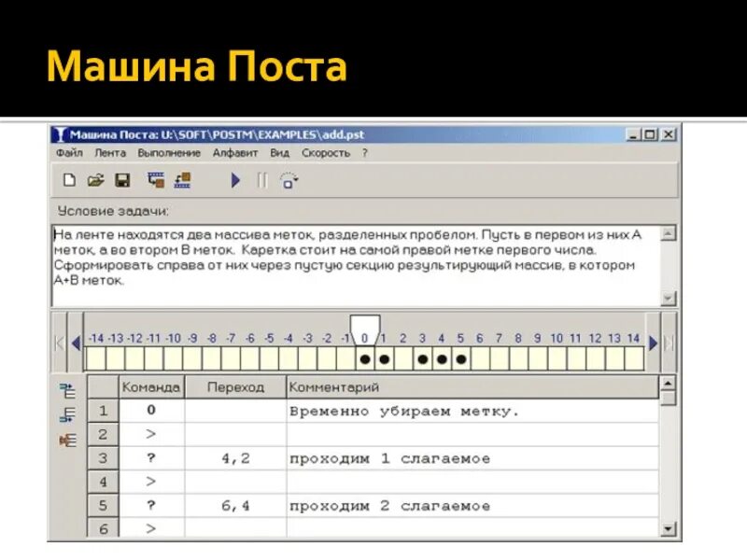The width and height of the screenshot is (747, 560).
Task: Click the program table scroll up arrow
Action: click(x=668, y=383)
